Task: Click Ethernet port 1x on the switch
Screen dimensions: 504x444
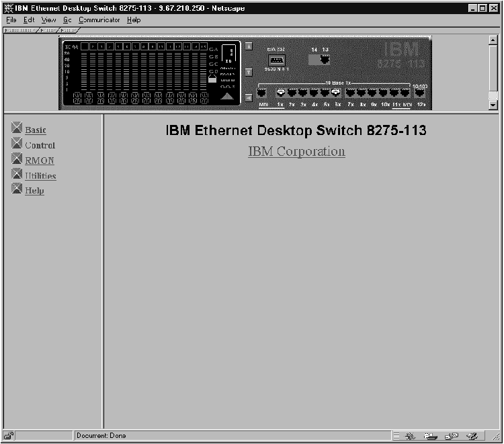Action: click(x=281, y=93)
